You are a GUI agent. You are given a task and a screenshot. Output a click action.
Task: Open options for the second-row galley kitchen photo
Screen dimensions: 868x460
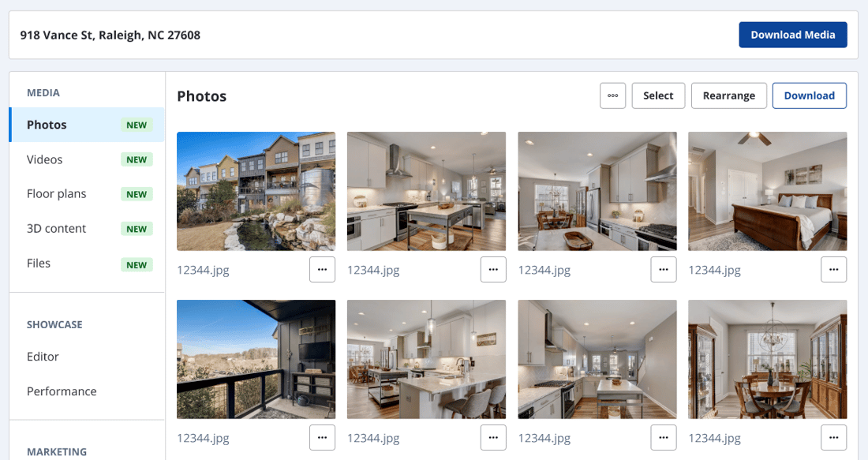[x=663, y=438]
